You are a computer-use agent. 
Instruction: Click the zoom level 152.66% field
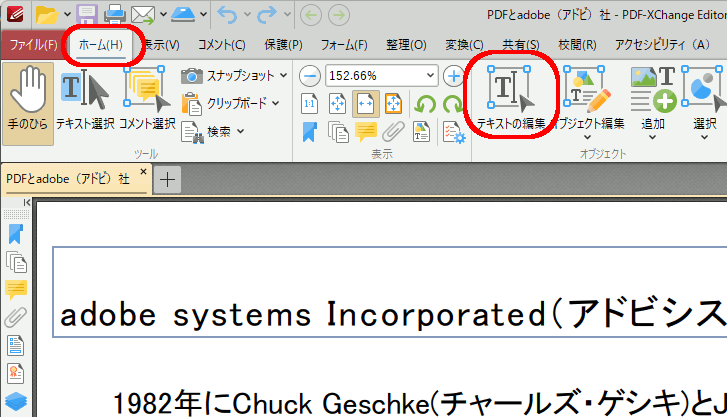375,76
